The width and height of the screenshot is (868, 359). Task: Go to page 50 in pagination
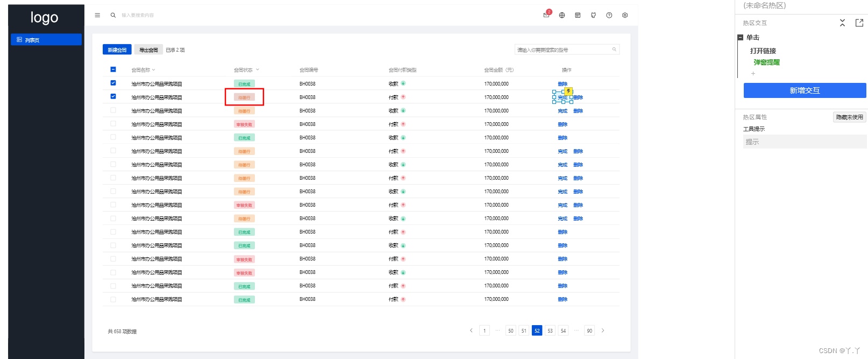coord(511,330)
